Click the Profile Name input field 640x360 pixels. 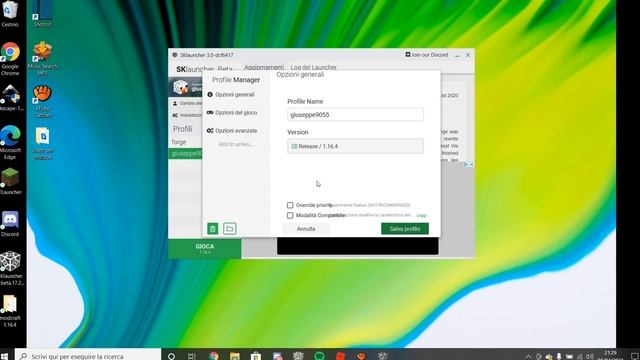point(355,115)
